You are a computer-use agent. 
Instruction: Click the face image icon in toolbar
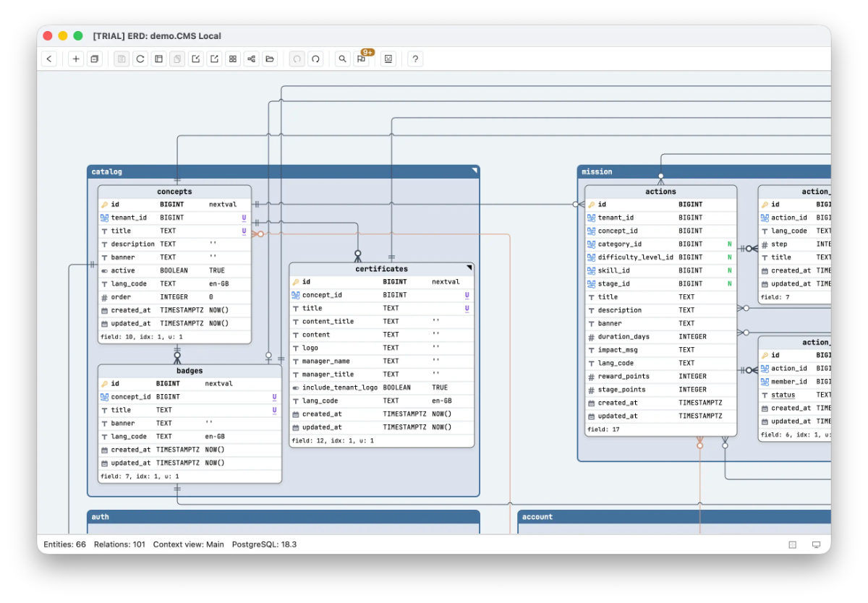tap(388, 59)
